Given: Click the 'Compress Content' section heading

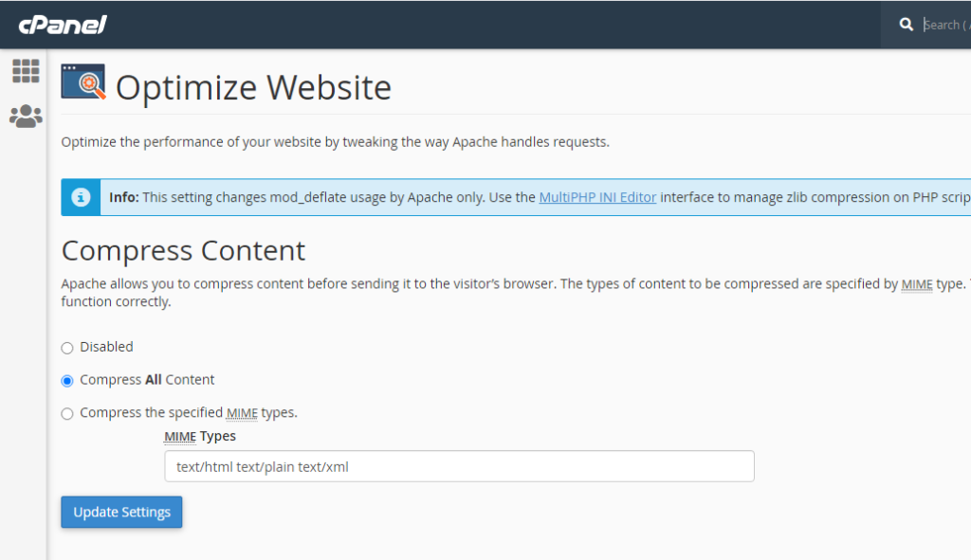Looking at the screenshot, I should click(x=183, y=251).
